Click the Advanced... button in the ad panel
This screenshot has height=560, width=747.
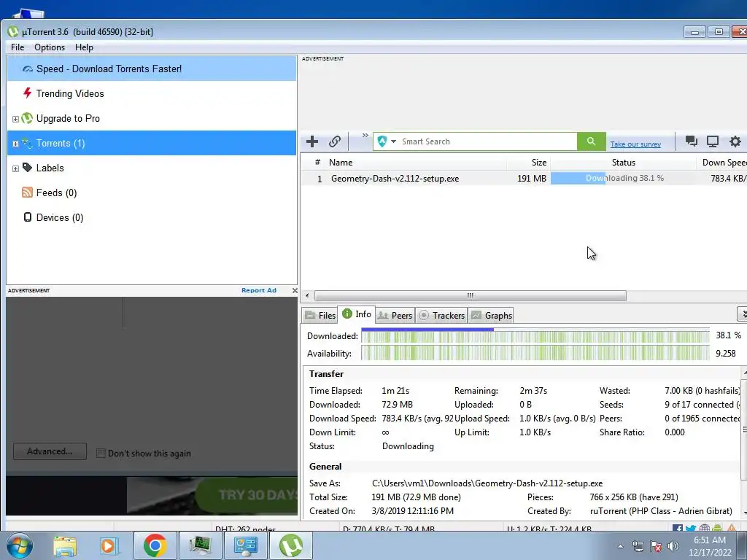pos(50,451)
